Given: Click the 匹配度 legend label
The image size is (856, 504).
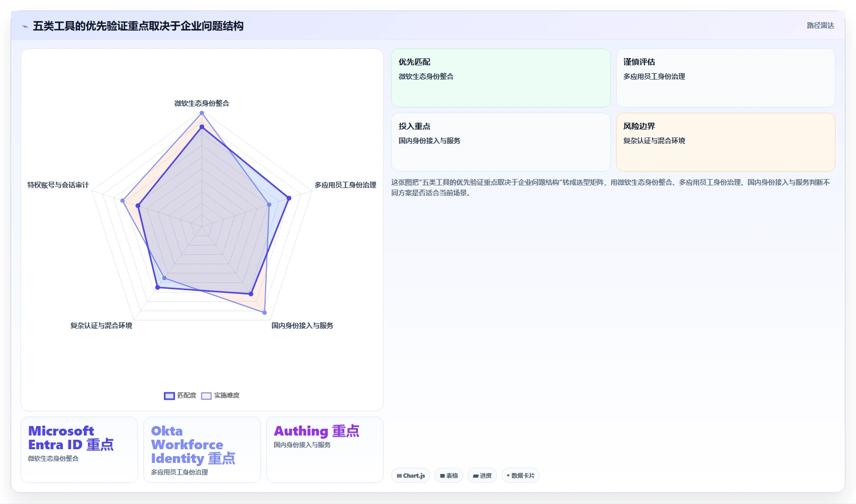Looking at the screenshot, I should click(187, 396).
